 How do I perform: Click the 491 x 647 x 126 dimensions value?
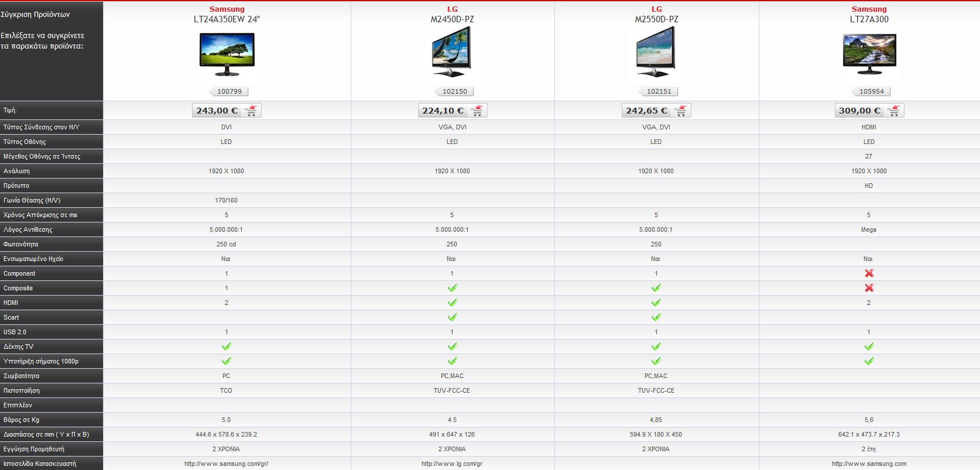click(452, 434)
